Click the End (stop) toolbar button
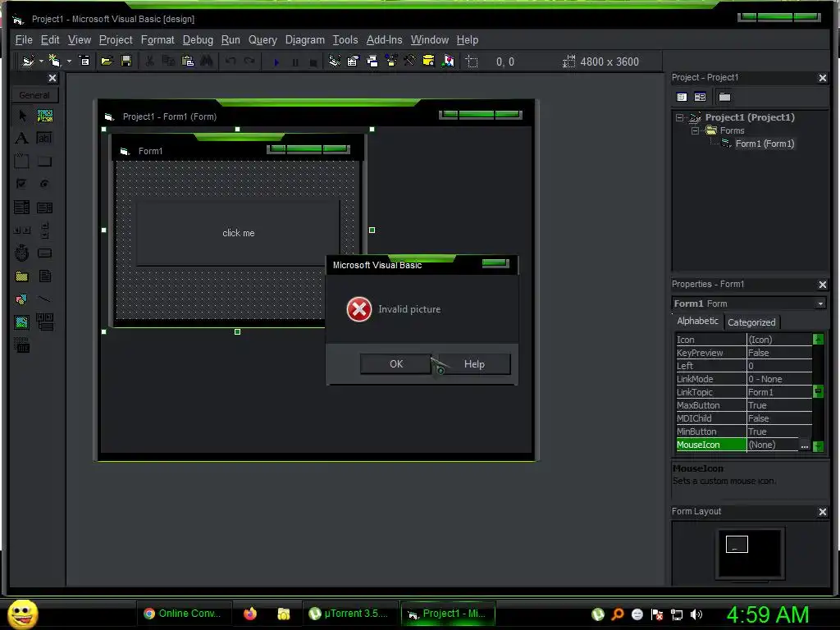Screen dimensions: 840x630 coord(313,62)
